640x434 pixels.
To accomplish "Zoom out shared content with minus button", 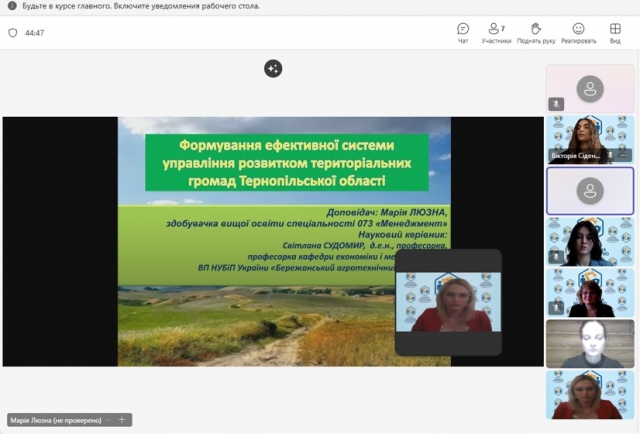I will coord(108,420).
